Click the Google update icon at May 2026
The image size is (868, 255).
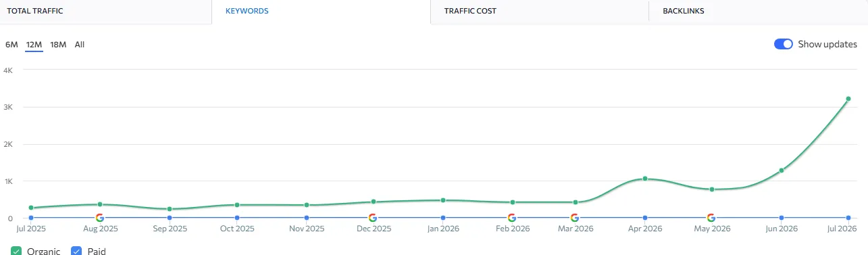point(711,218)
